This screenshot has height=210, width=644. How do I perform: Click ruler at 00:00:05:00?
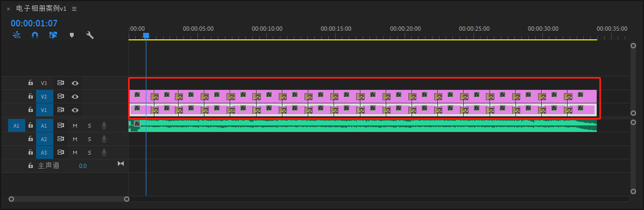coord(198,29)
